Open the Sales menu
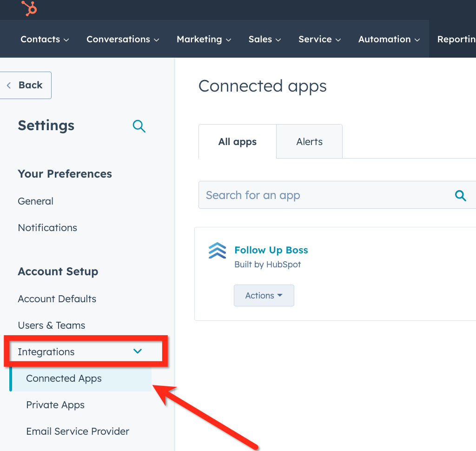Image resolution: width=476 pixels, height=451 pixels. point(264,39)
